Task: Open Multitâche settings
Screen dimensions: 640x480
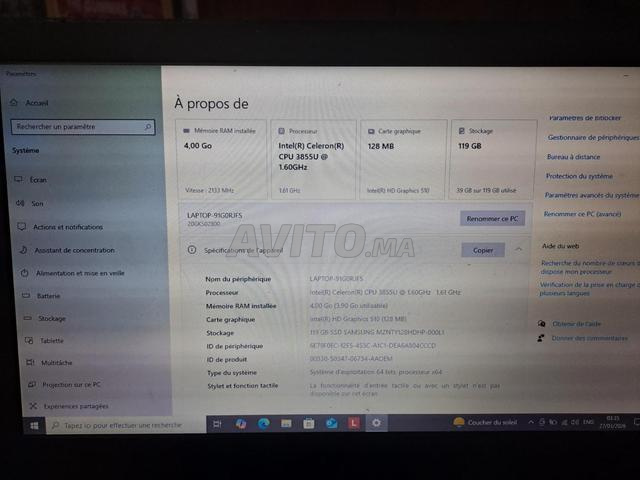Action: coord(55,362)
